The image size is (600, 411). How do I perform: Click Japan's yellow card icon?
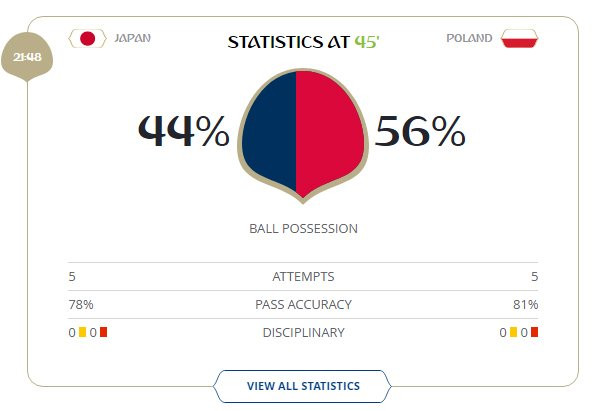82,333
